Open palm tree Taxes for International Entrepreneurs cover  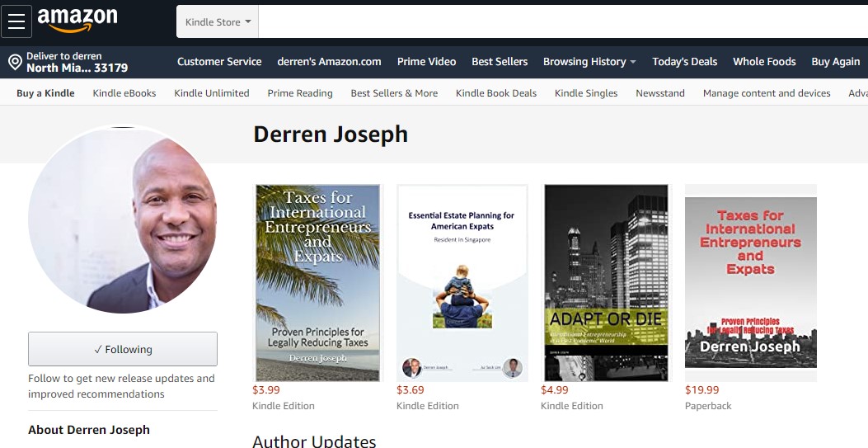coord(317,282)
